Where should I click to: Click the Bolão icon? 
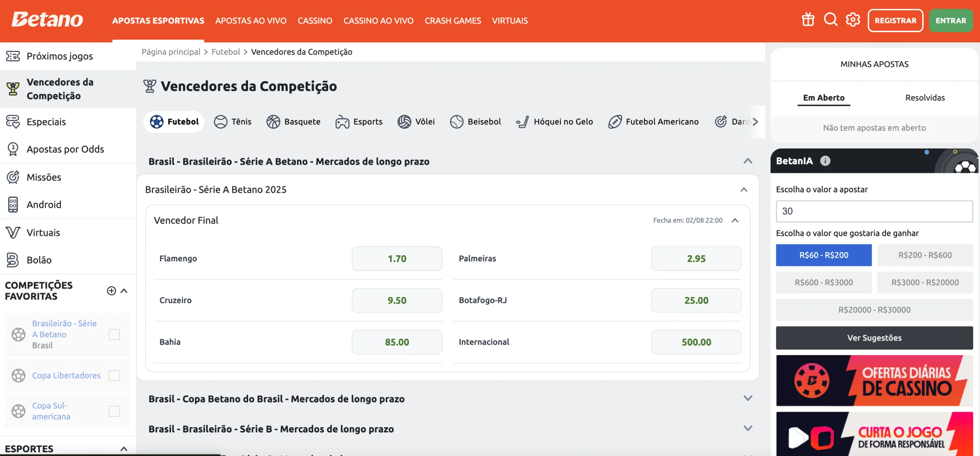pos(13,260)
